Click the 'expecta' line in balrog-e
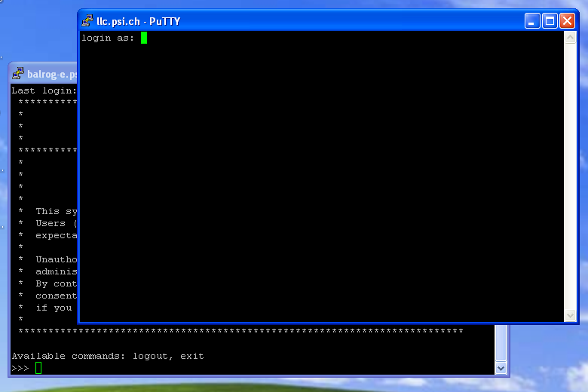Screen dimensions: 588x392 (57, 235)
